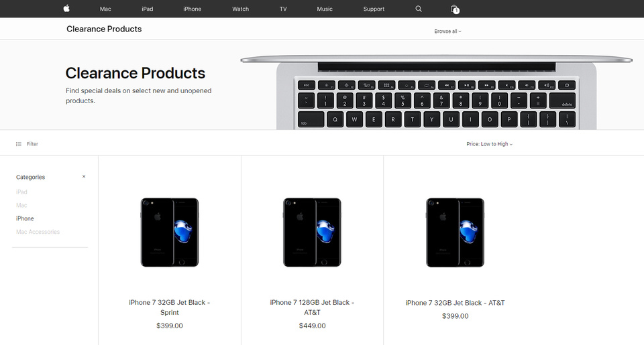The width and height of the screenshot is (644, 345).
Task: Click the Filter label text
Action: coord(32,144)
